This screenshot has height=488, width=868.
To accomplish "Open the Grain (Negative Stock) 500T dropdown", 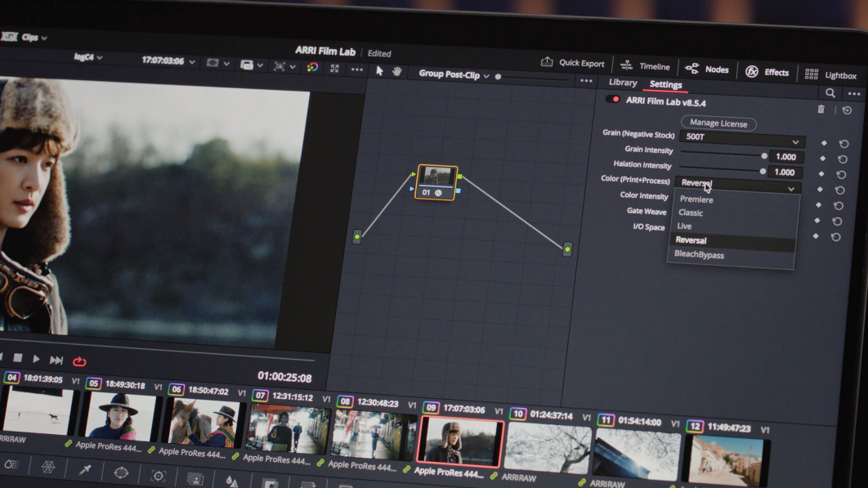I will (x=742, y=138).
